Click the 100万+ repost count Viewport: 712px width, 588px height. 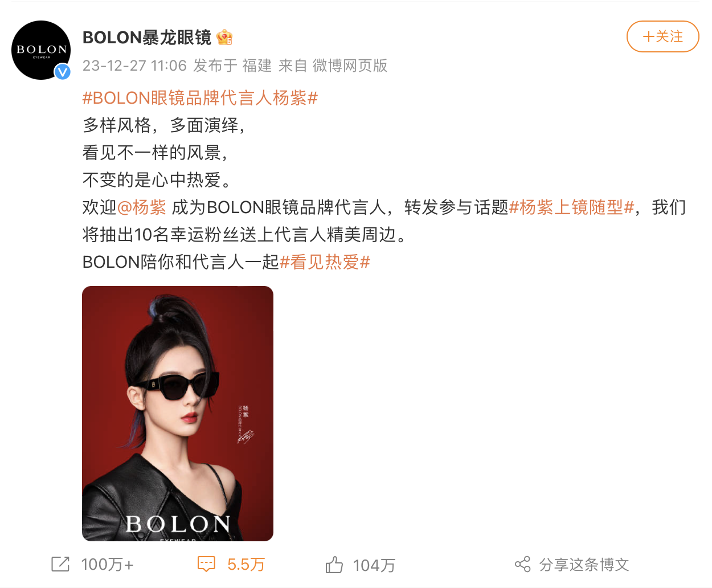click(108, 565)
